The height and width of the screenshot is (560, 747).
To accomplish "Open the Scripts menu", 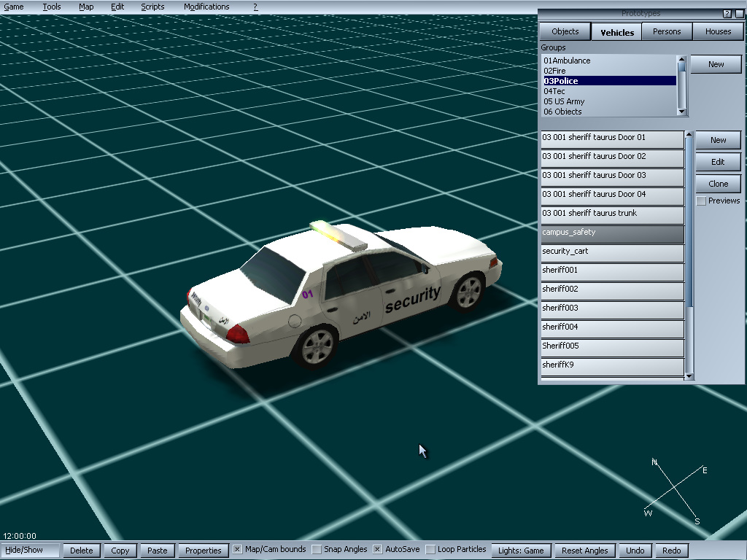I will tap(152, 7).
